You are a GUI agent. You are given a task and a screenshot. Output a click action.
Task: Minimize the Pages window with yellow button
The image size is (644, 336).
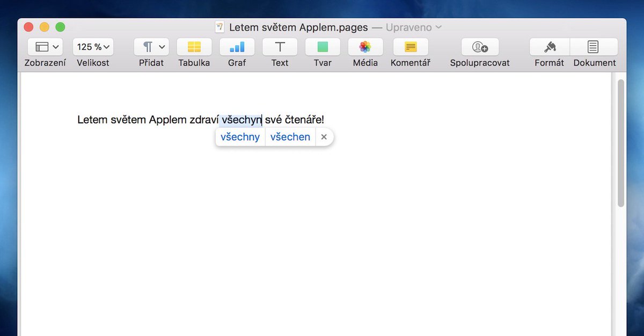45,27
